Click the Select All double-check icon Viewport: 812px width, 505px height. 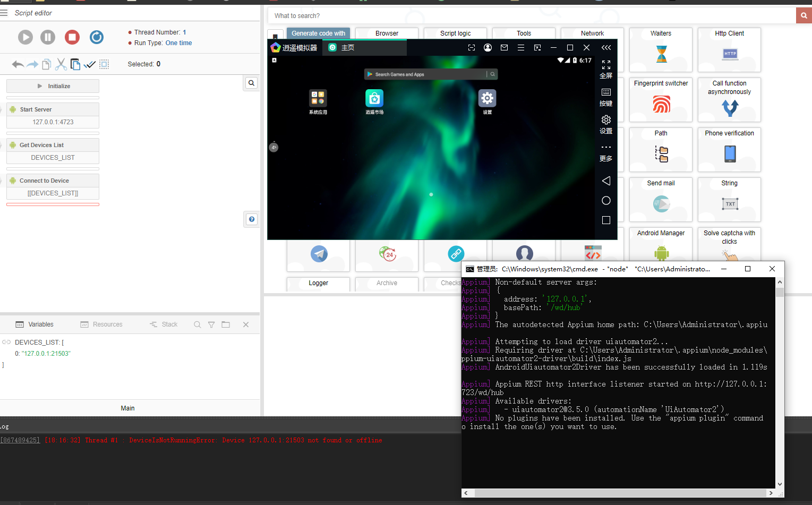pyautogui.click(x=90, y=64)
